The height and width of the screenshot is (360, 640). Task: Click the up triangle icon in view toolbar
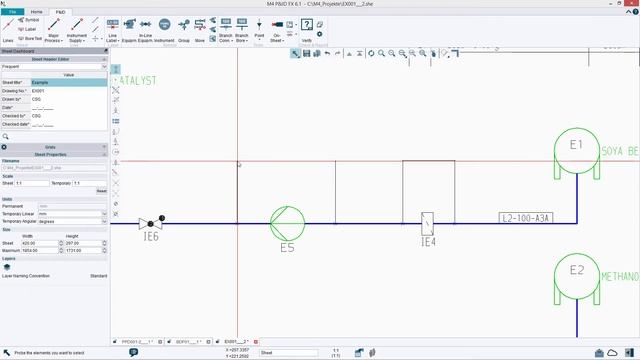(x=349, y=53)
